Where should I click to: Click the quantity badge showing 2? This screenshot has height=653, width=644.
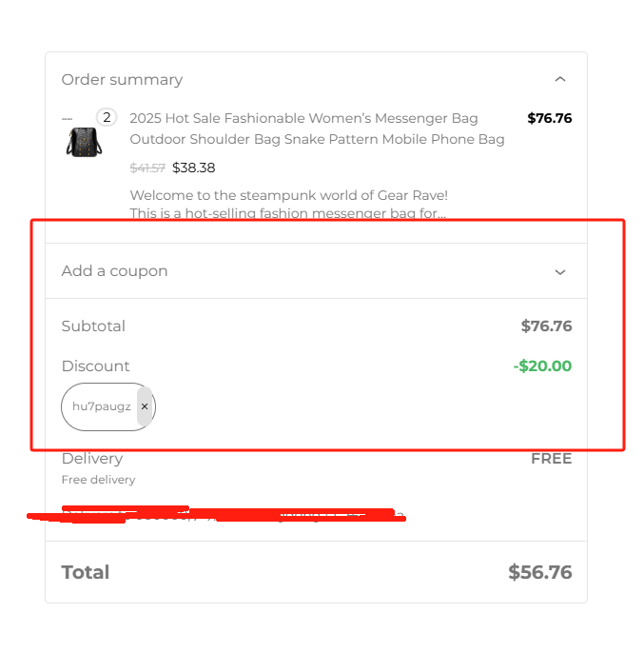tap(107, 118)
